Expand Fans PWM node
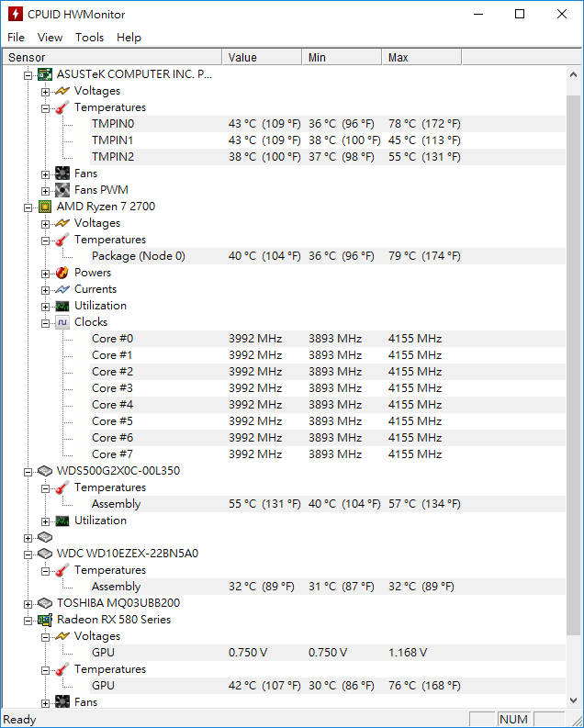The height and width of the screenshot is (728, 584). (45, 191)
